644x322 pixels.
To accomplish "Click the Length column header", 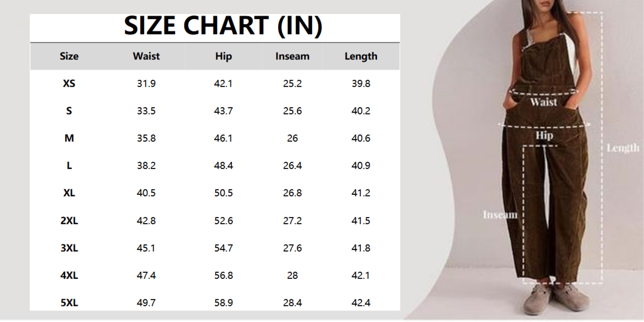I will click(x=361, y=56).
